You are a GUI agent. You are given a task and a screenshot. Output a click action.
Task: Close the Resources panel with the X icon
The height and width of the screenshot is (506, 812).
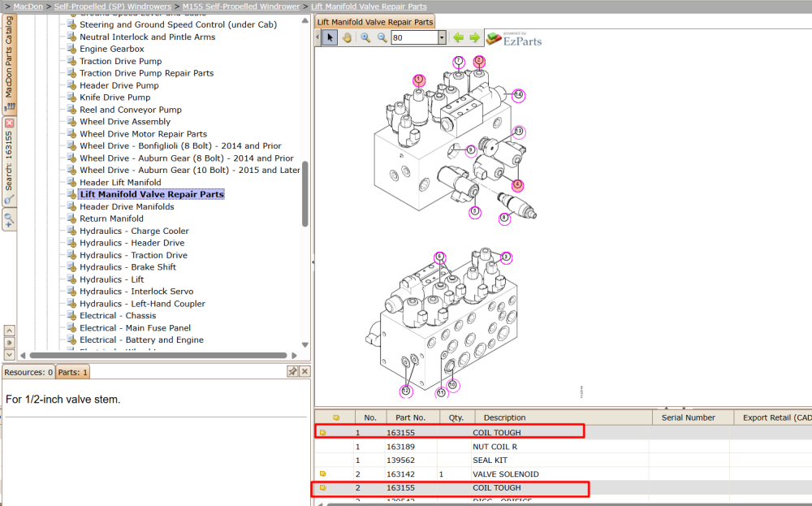pos(304,371)
